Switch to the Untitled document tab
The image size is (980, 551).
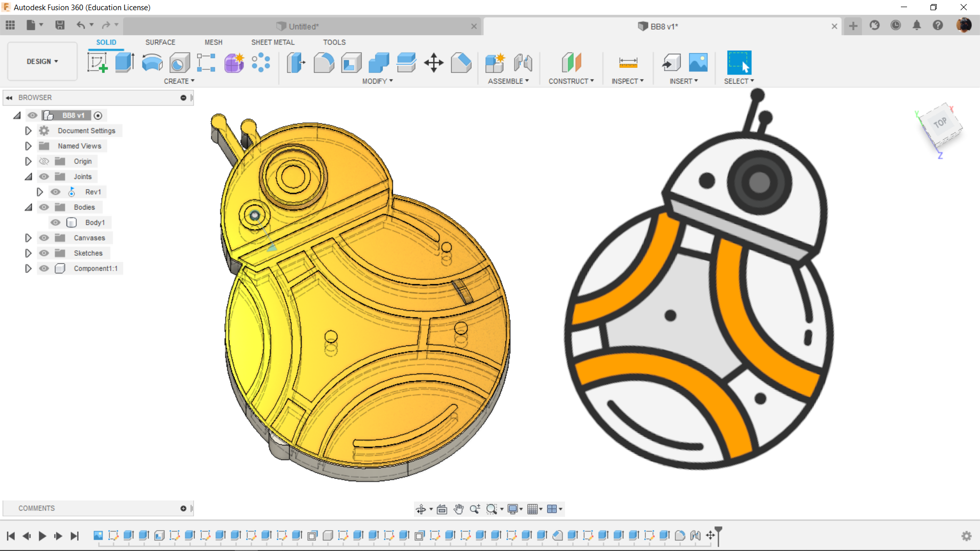(x=303, y=27)
